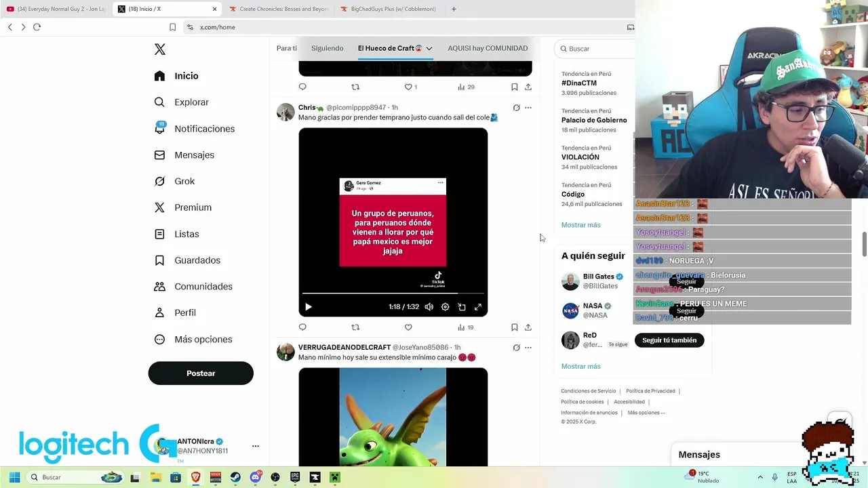The image size is (868, 488).
Task: Open more options on Chris's tweet
Action: [528, 108]
